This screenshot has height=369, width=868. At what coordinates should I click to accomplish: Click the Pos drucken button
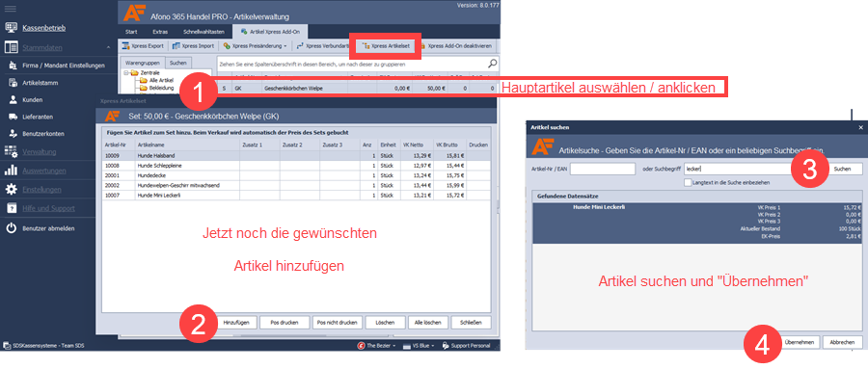[284, 322]
